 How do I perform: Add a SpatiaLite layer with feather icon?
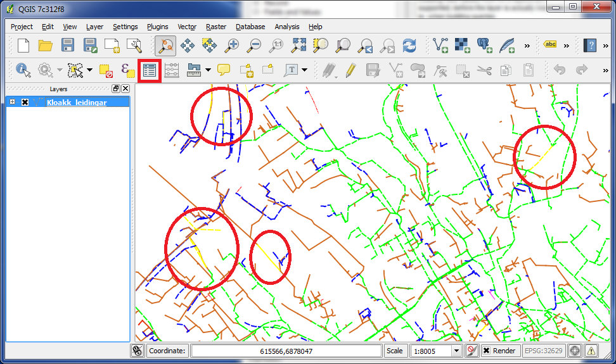[507, 46]
